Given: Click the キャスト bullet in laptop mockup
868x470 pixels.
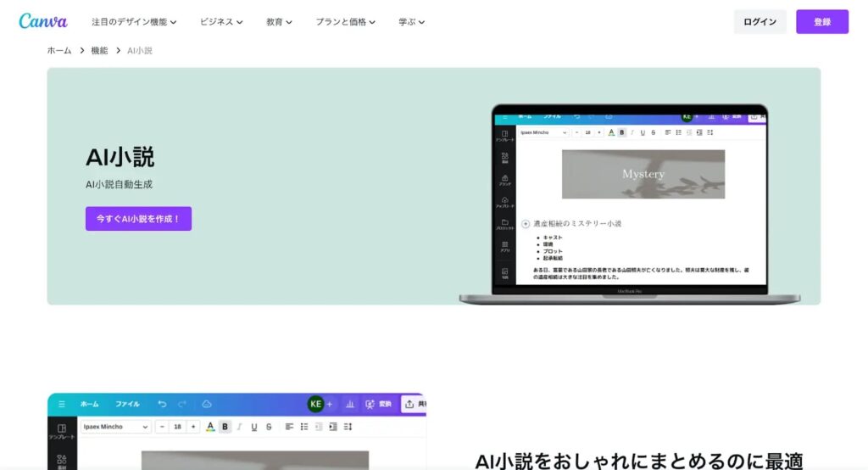Looking at the screenshot, I should [553, 238].
